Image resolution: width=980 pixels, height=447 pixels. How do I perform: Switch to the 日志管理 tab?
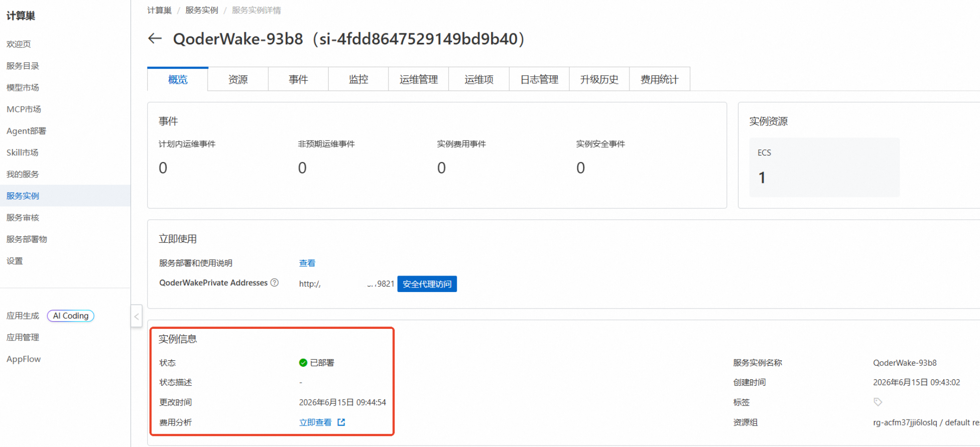(x=539, y=79)
